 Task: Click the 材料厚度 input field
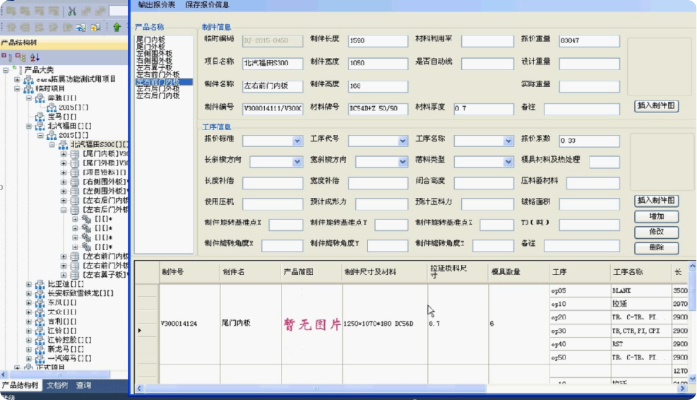(481, 108)
